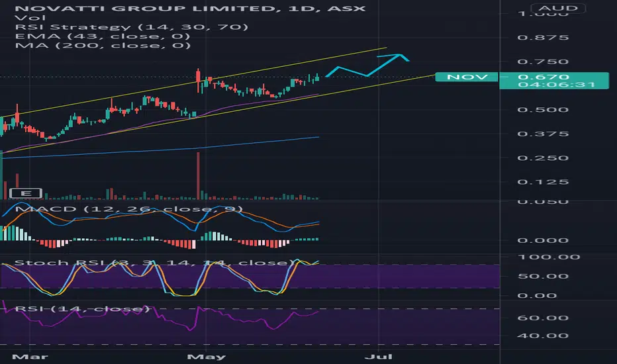Click the 60.00 RSI scale value
Viewport: 617px width, 364px height.
(x=543, y=318)
